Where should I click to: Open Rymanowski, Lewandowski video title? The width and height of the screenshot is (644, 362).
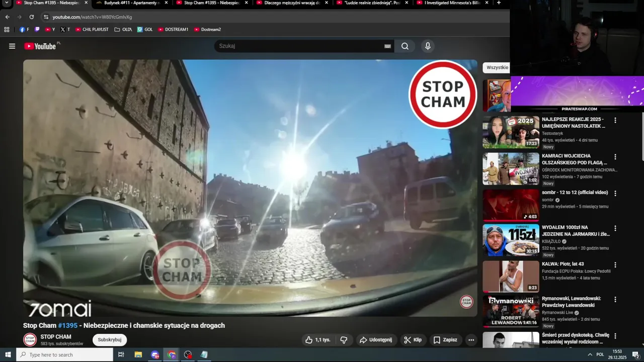572,302
